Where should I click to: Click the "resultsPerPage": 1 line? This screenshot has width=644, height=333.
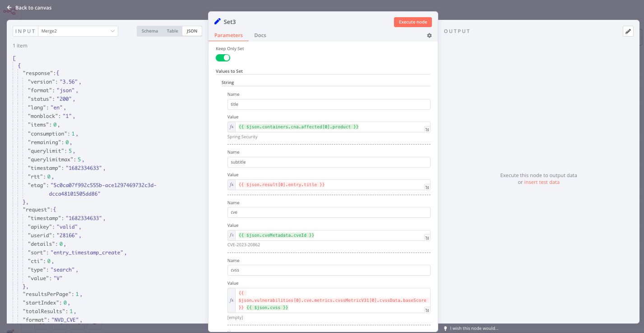[x=53, y=294]
